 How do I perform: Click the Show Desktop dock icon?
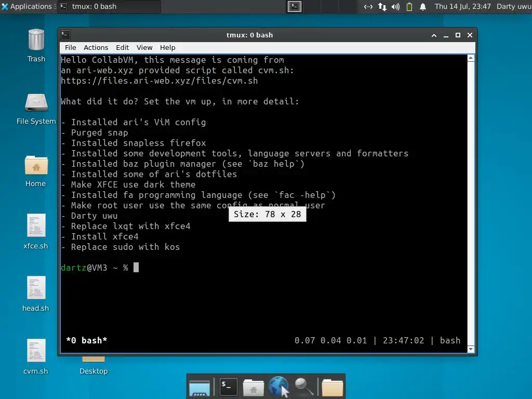tap(199, 388)
